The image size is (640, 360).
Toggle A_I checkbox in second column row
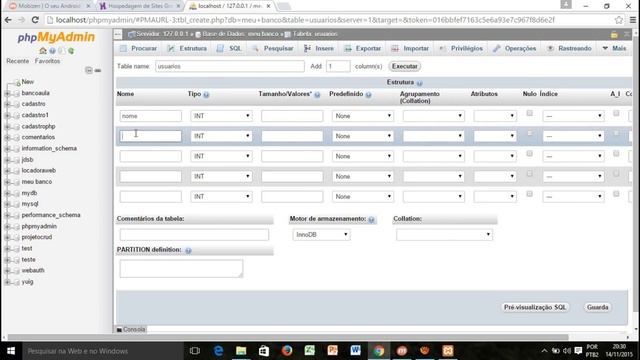616,133
